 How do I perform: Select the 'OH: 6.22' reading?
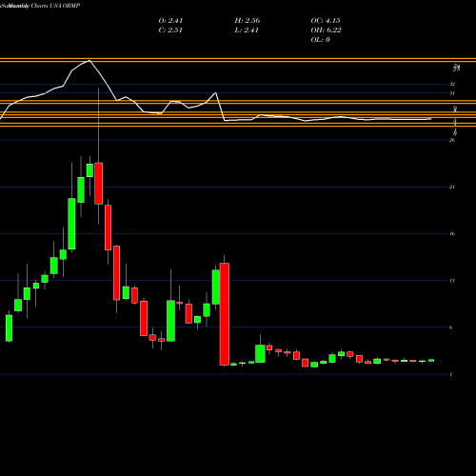pyautogui.click(x=326, y=30)
